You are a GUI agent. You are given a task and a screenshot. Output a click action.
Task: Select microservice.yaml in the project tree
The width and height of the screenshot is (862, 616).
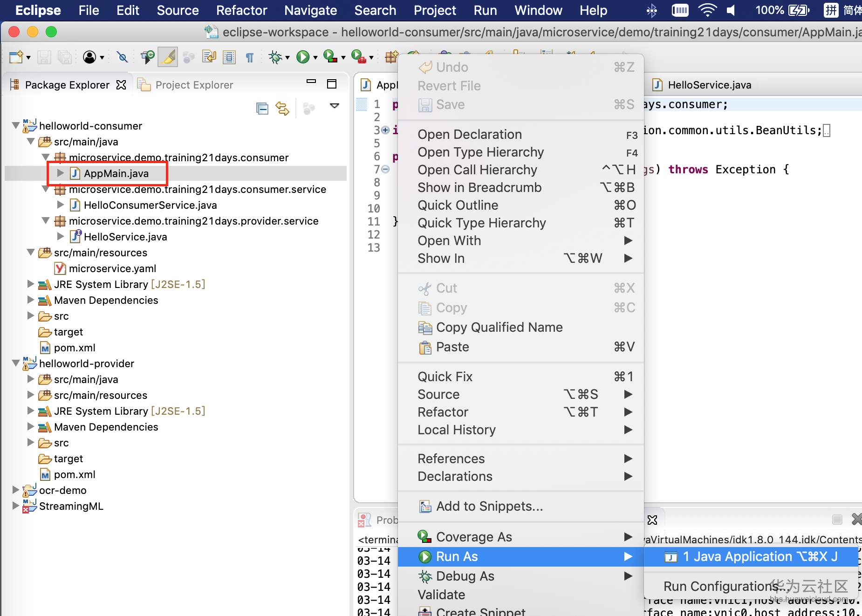point(112,268)
